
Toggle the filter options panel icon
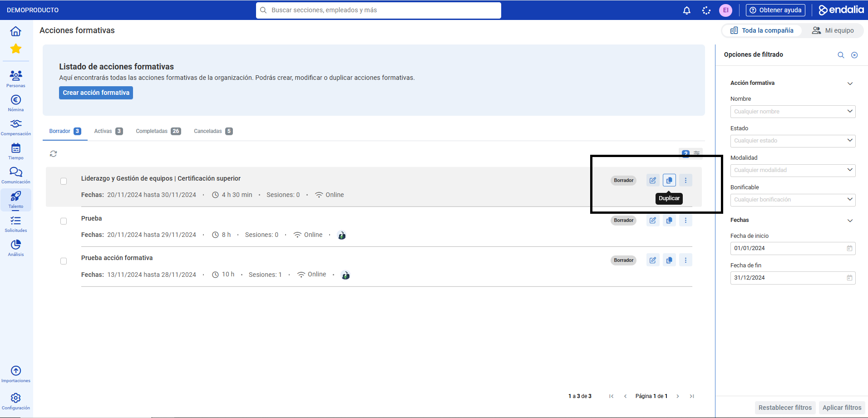point(697,153)
